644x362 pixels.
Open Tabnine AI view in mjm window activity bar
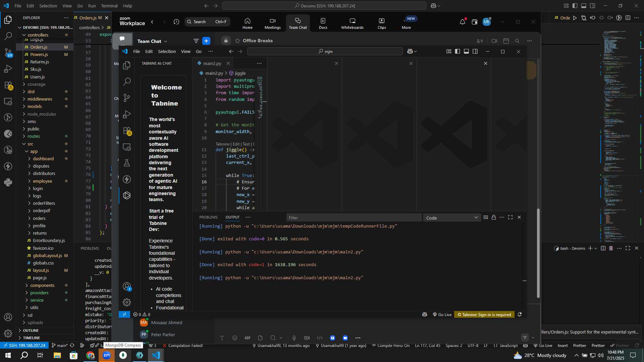pos(127,195)
